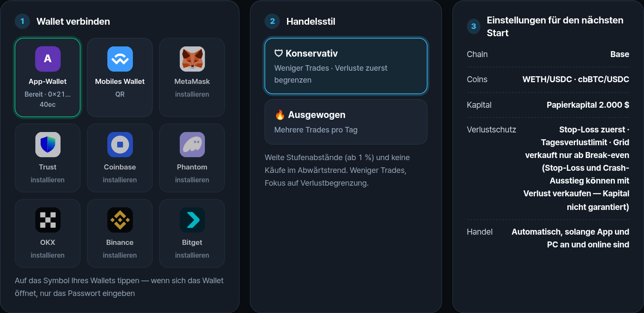Click the 'Chain' settings label
The height and width of the screenshot is (313, 644).
(x=477, y=54)
